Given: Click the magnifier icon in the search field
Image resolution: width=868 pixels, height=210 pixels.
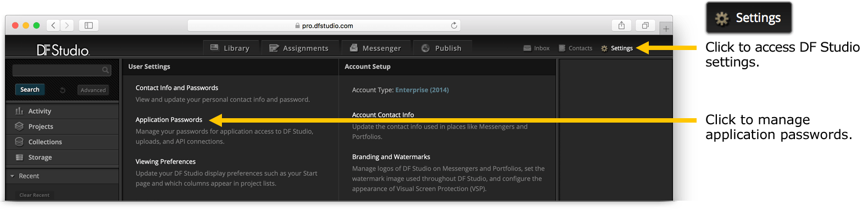Looking at the screenshot, I should [x=105, y=70].
